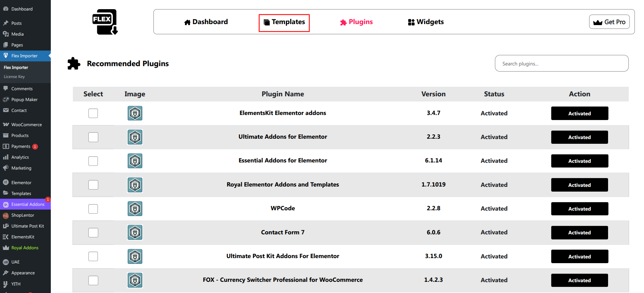The height and width of the screenshot is (293, 644).
Task: Click the Ultimate Addons for Elementor plugin image
Action: tap(135, 137)
